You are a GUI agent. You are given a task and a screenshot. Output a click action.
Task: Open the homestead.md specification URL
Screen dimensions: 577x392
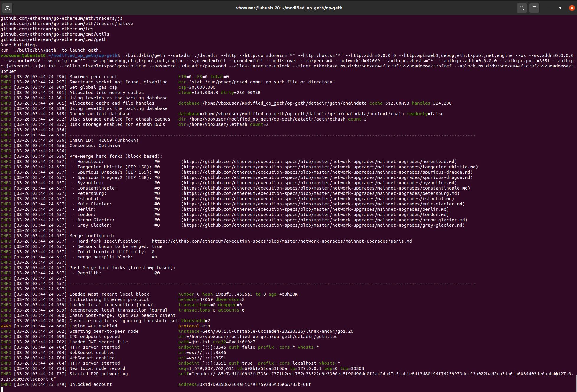(319, 162)
